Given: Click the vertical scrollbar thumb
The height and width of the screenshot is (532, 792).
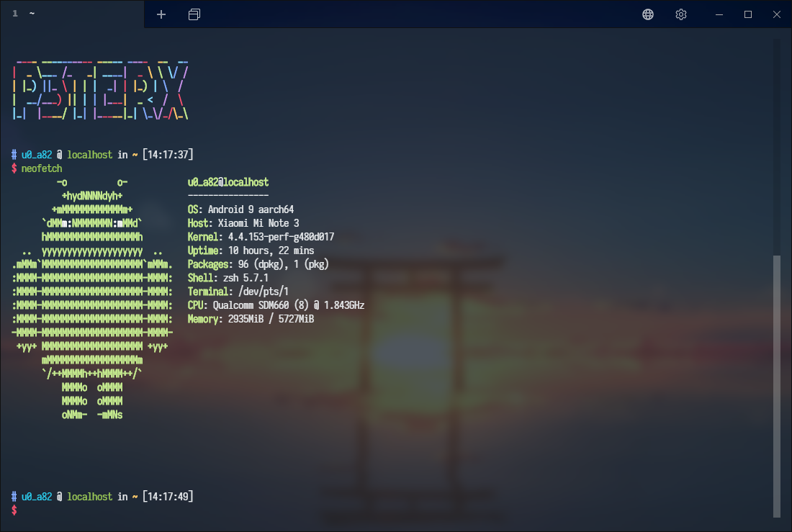Looking at the screenshot, I should [x=777, y=385].
